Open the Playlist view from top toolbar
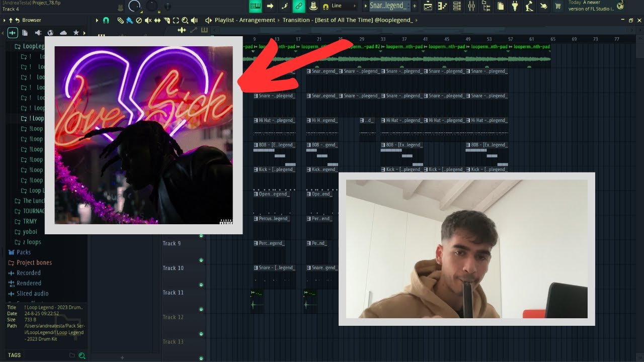The height and width of the screenshot is (362, 644). pyautogui.click(x=428, y=6)
